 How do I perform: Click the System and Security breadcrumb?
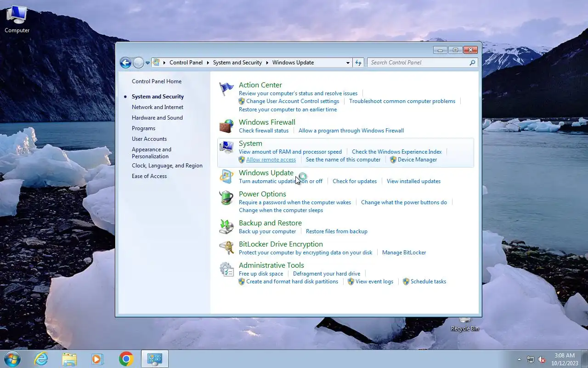pos(237,63)
